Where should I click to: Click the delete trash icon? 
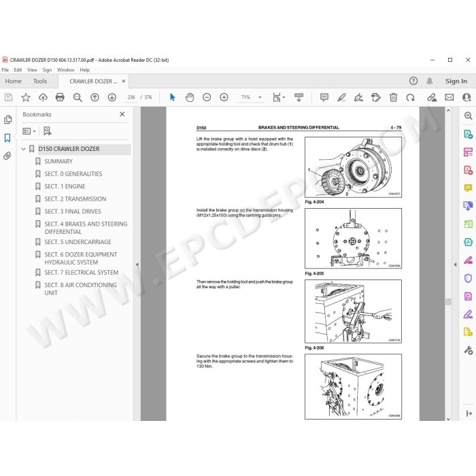[394, 97]
